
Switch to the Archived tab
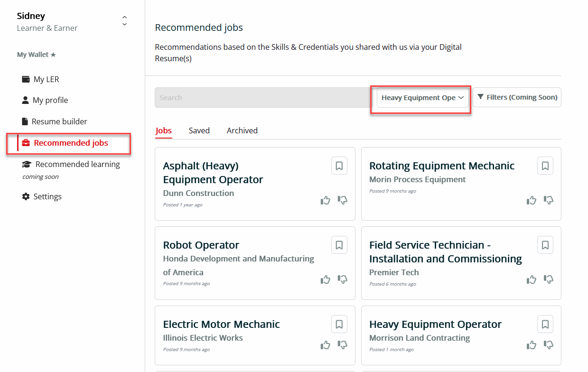tap(242, 130)
